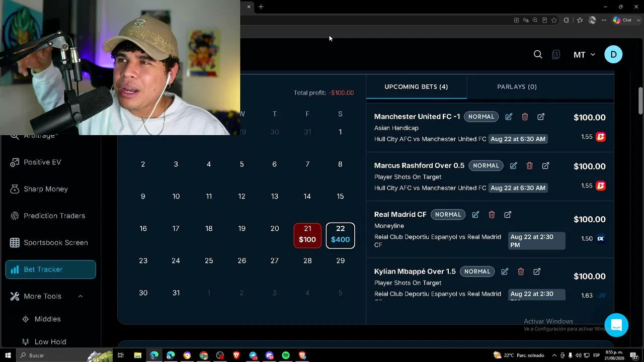
Task: Open the MT region dropdown
Action: (x=584, y=55)
